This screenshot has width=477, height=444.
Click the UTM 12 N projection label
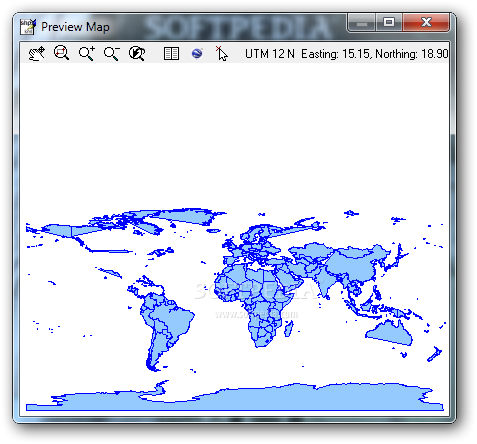pos(270,54)
